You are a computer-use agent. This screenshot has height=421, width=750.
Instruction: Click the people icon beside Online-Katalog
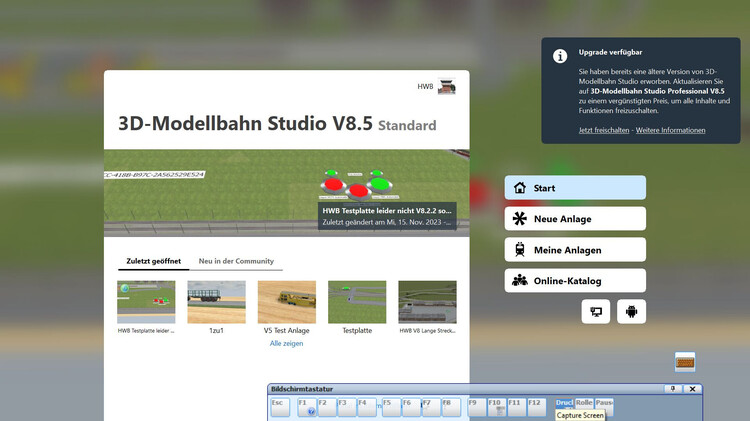pyautogui.click(x=519, y=280)
